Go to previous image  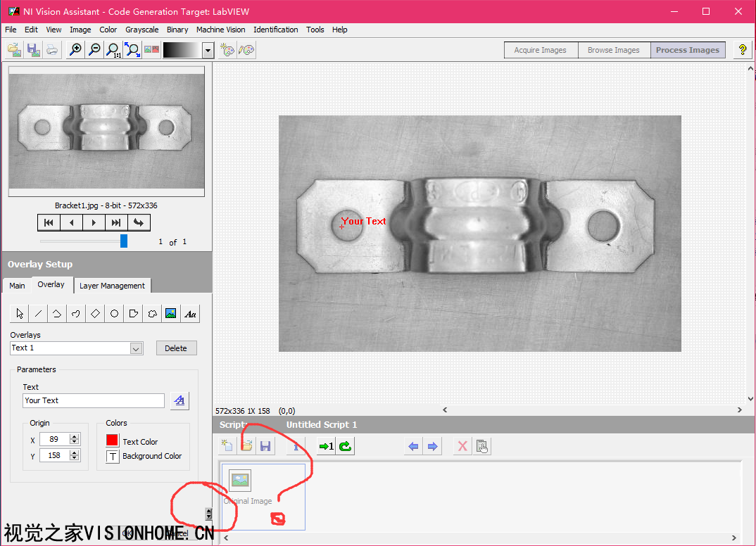(71, 222)
